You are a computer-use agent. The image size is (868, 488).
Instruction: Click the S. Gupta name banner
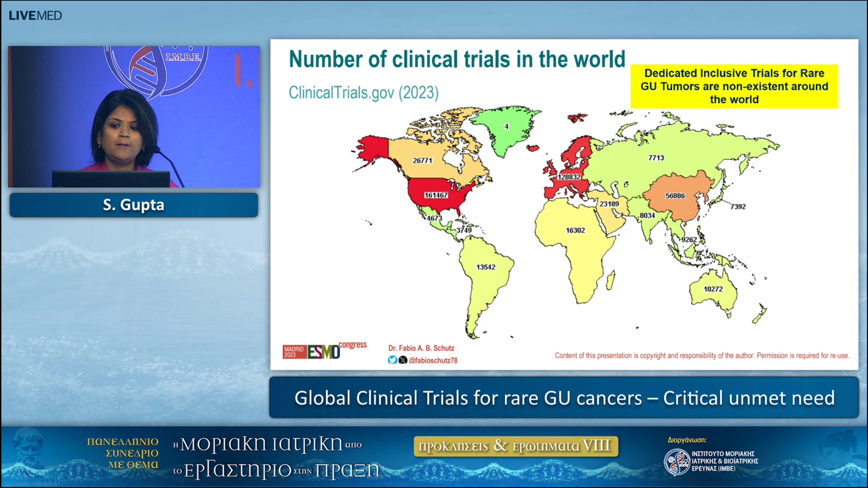134,205
